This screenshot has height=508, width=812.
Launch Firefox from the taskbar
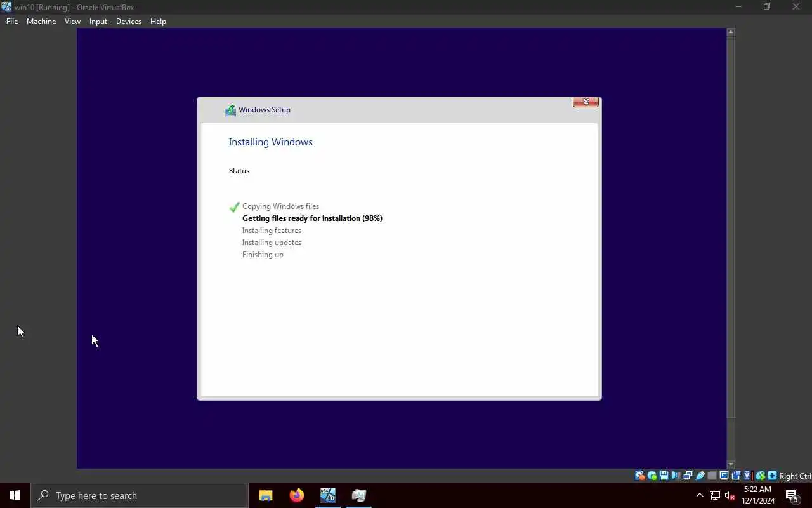point(296,495)
